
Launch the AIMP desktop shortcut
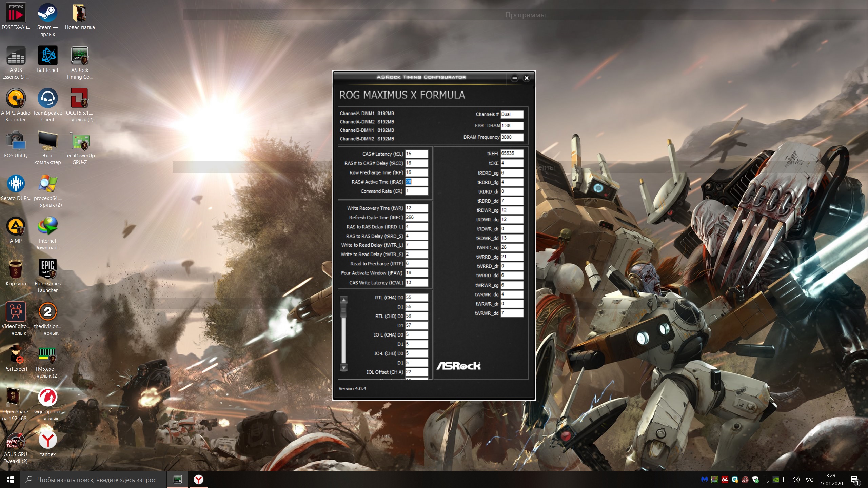(16, 227)
